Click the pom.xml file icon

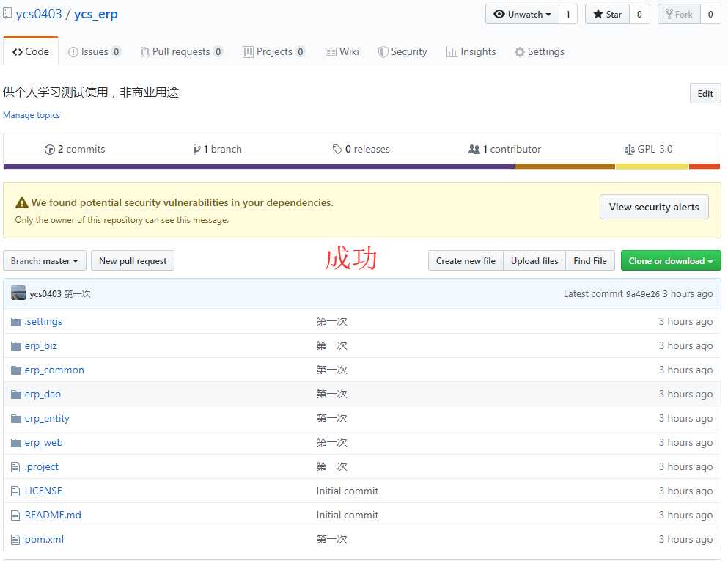click(15, 539)
